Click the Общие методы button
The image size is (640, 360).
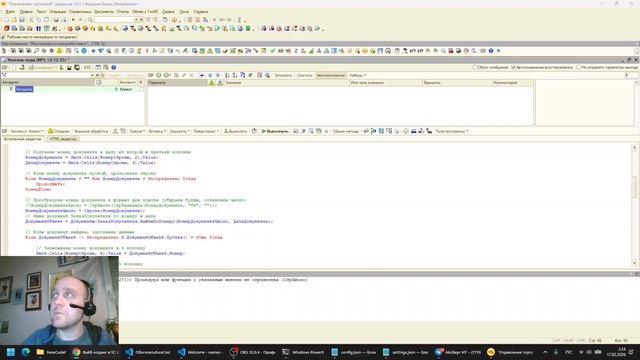click(345, 131)
